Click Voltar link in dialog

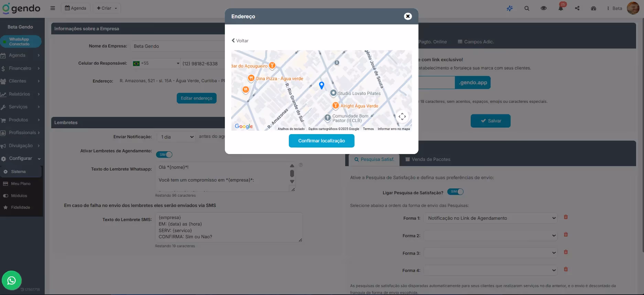tap(240, 41)
